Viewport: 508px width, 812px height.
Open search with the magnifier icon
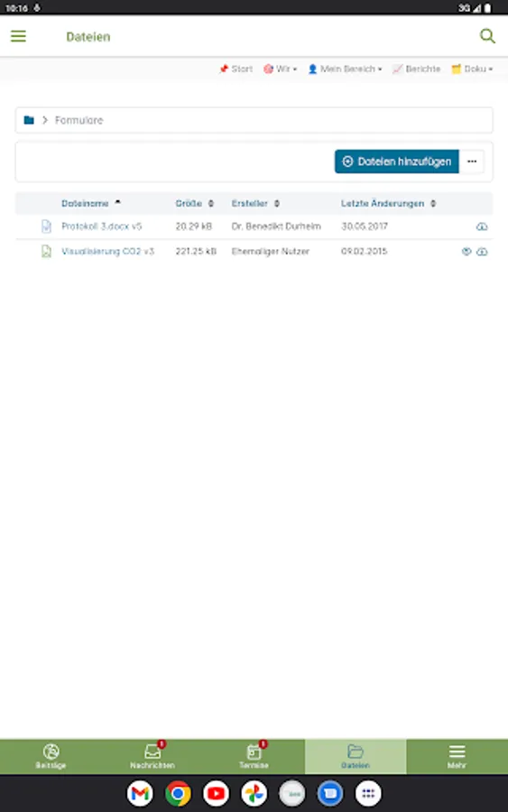(x=487, y=36)
